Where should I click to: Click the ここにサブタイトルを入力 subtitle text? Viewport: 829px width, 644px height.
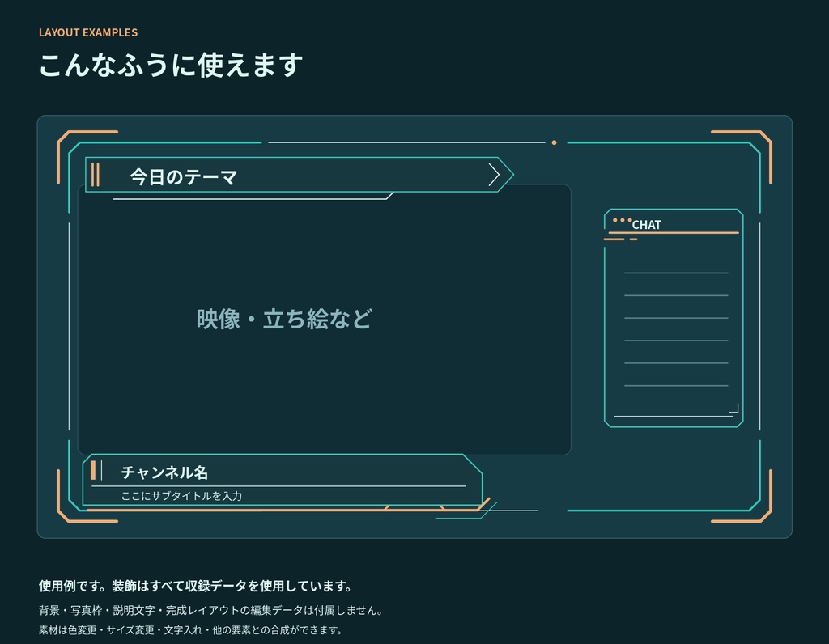[181, 496]
